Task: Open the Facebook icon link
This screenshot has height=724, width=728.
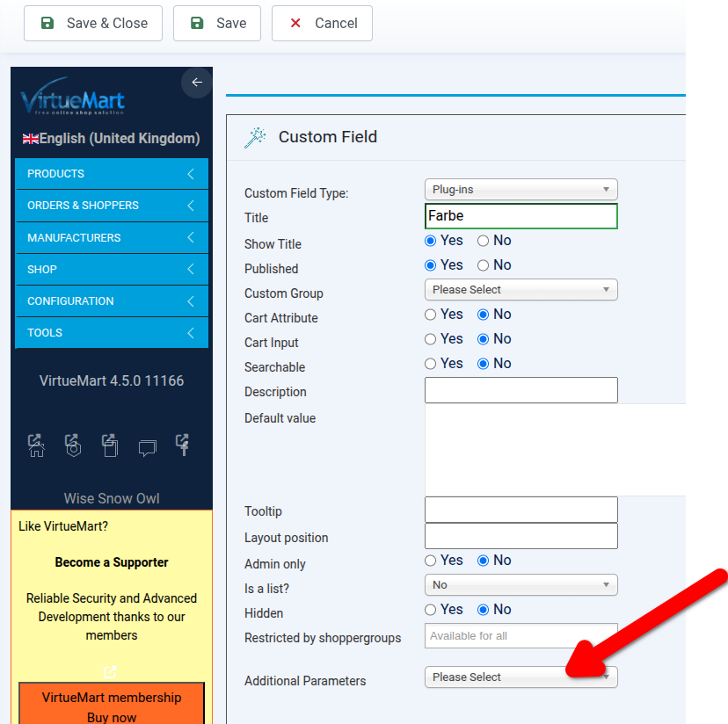Action: pos(183,445)
